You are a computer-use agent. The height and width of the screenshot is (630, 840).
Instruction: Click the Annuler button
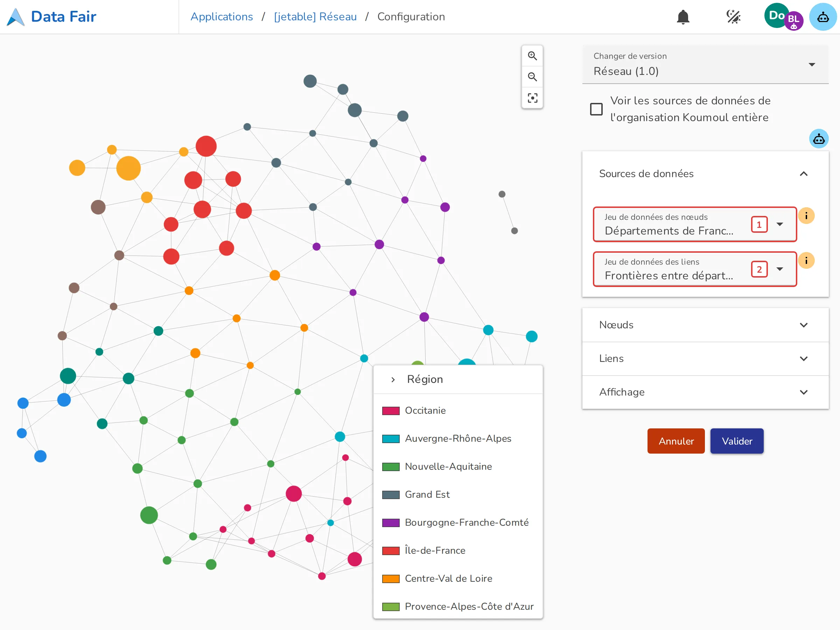pyautogui.click(x=676, y=441)
